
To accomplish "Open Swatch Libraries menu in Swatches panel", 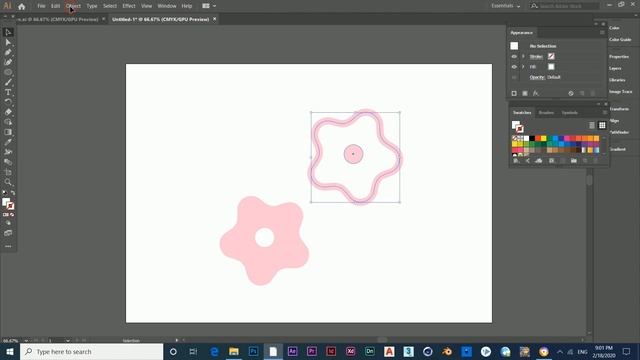I will (516, 161).
